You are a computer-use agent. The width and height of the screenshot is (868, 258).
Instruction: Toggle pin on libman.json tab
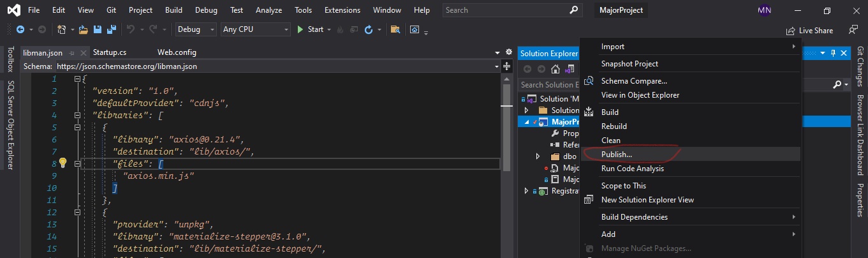point(72,53)
